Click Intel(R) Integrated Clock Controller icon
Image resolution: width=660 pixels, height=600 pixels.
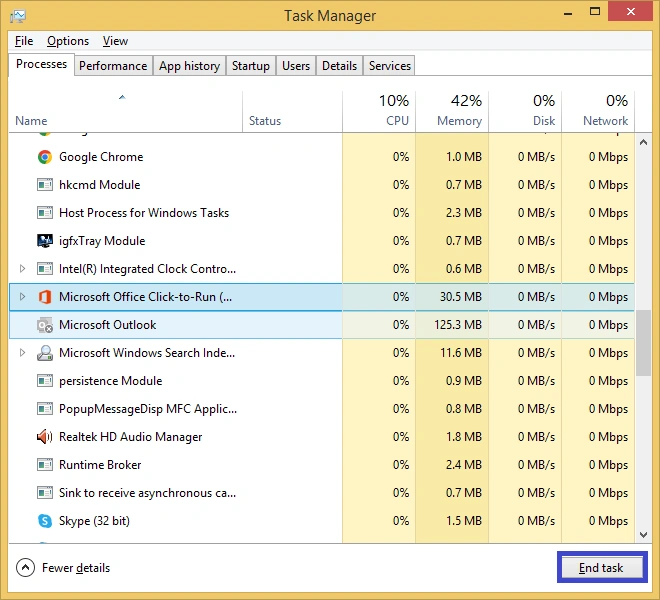tap(45, 269)
